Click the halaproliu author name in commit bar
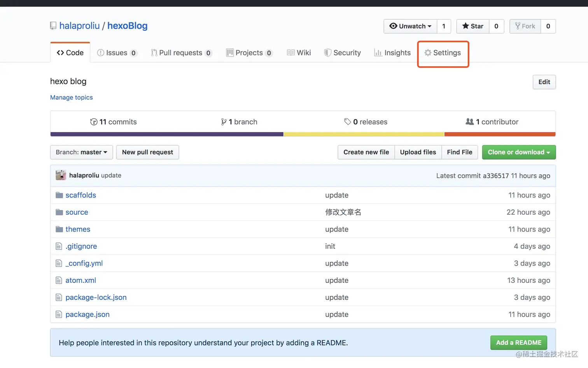588x368 pixels. (x=84, y=175)
